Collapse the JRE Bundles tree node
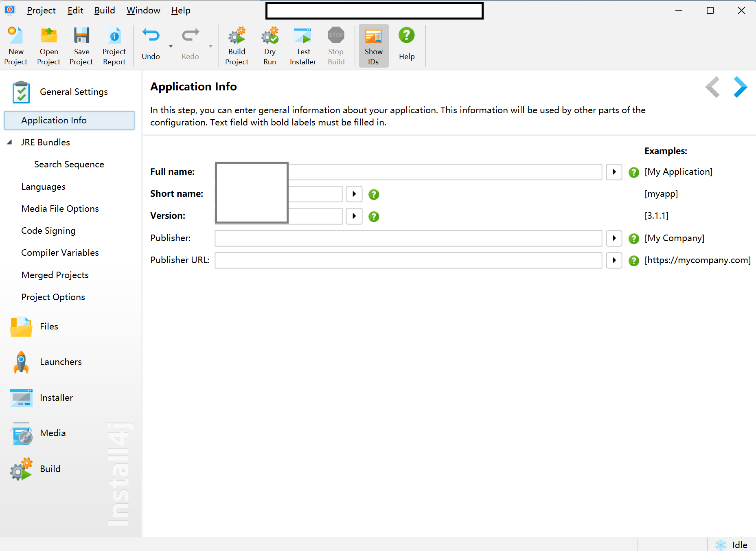Image resolution: width=756 pixels, height=551 pixels. click(x=9, y=143)
